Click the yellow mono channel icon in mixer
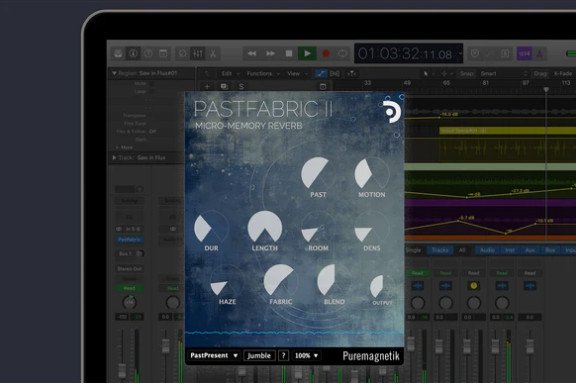576x384 pixels. click(x=474, y=286)
